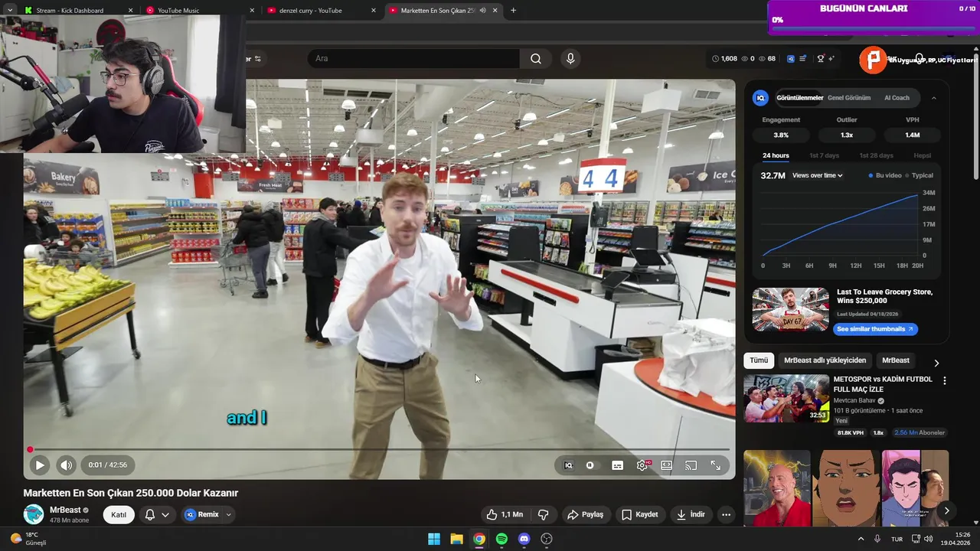Dislike the video with thumbs-down icon

(543, 514)
